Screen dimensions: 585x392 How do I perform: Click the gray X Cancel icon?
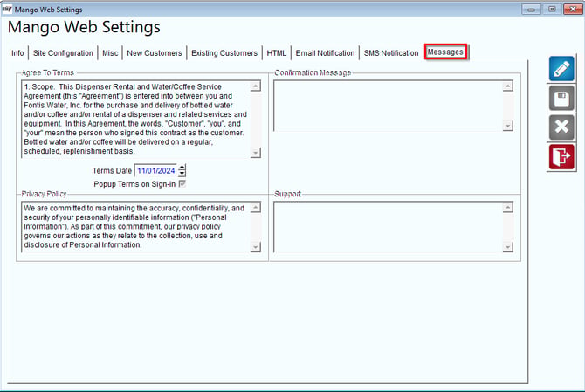pyautogui.click(x=561, y=127)
